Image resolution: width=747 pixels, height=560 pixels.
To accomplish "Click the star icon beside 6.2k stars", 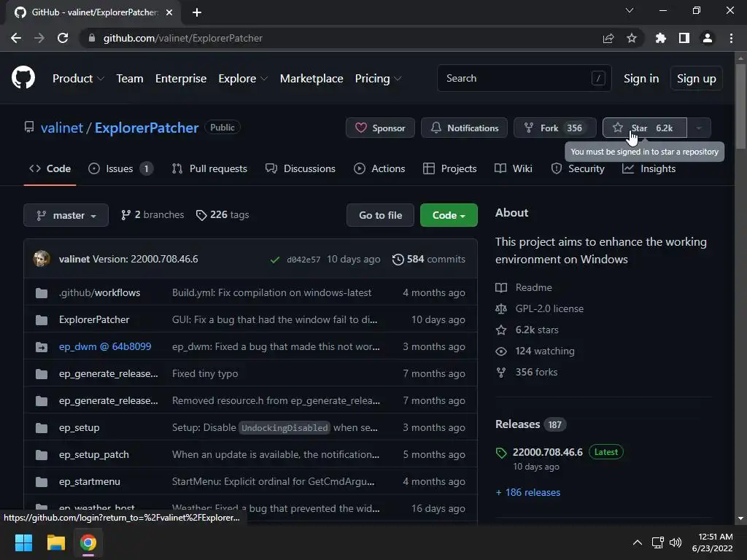I will point(501,330).
